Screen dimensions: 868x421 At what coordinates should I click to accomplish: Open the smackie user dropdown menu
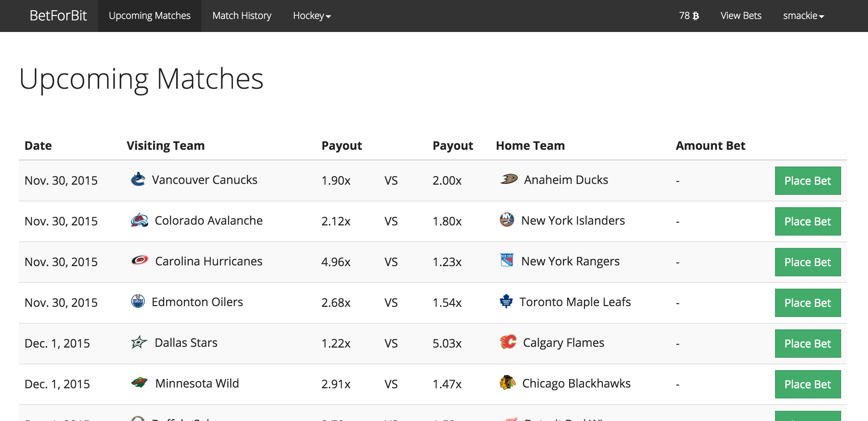tap(803, 16)
